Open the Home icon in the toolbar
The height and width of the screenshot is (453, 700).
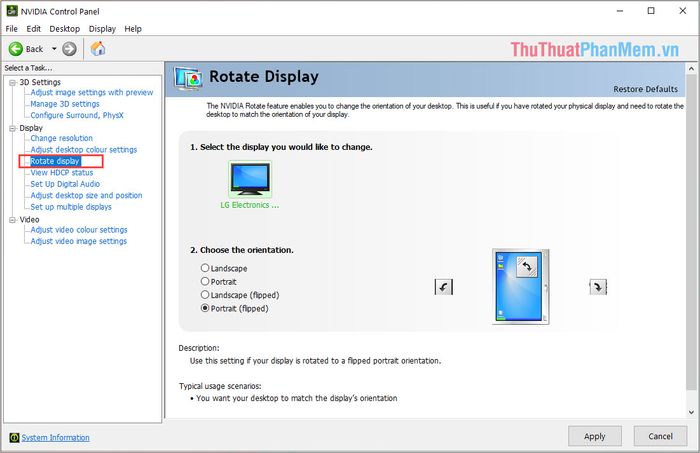(x=98, y=48)
